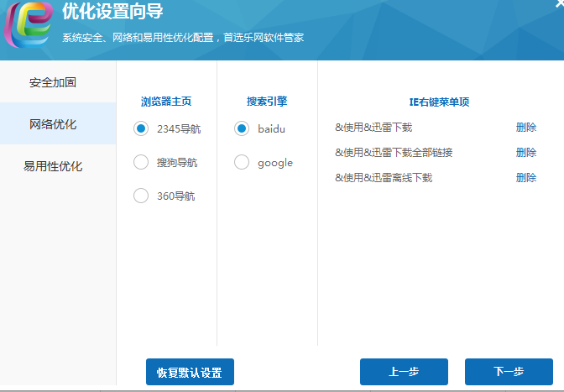Open the 安全加固 tab
This screenshot has width=564, height=392.
point(53,82)
